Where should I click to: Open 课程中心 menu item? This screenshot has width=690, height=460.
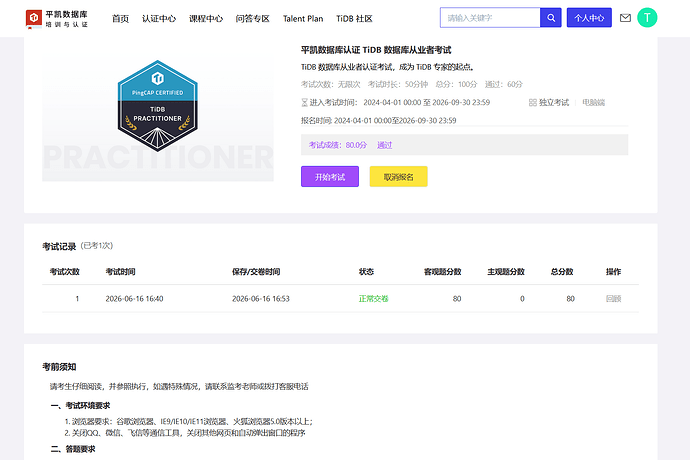pyautogui.click(x=206, y=18)
